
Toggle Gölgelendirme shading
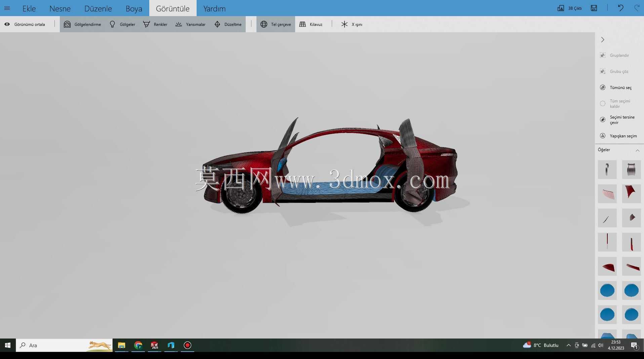(x=82, y=24)
